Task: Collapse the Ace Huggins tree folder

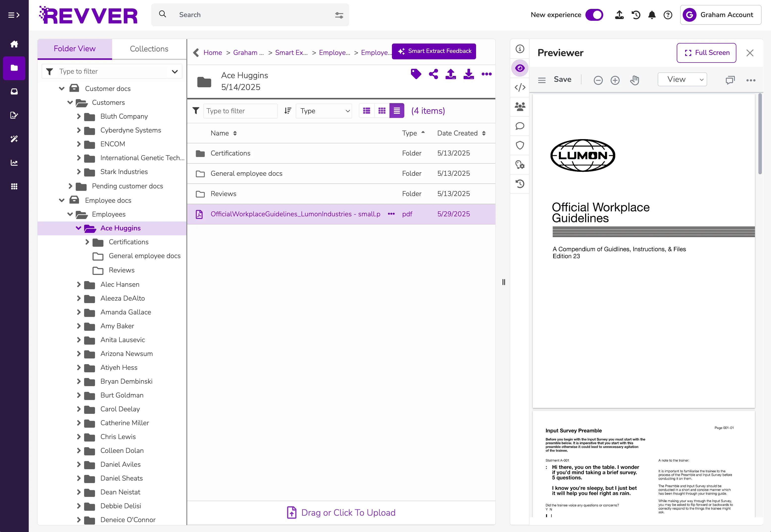Action: click(x=78, y=228)
